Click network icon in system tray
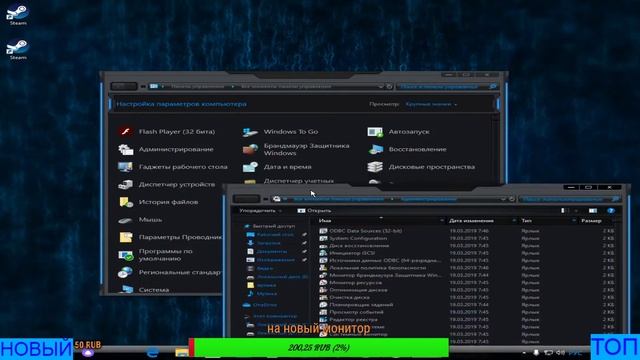 click(549, 352)
